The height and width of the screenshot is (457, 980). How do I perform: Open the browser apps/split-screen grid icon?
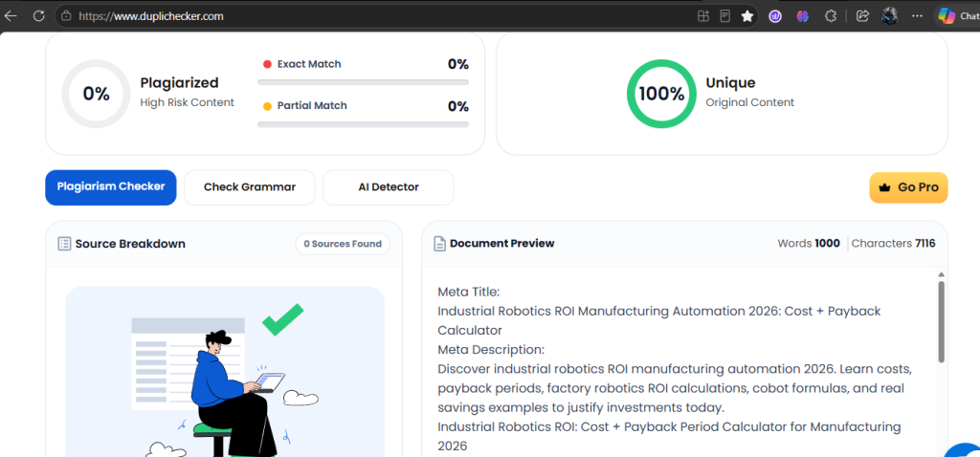click(x=703, y=16)
